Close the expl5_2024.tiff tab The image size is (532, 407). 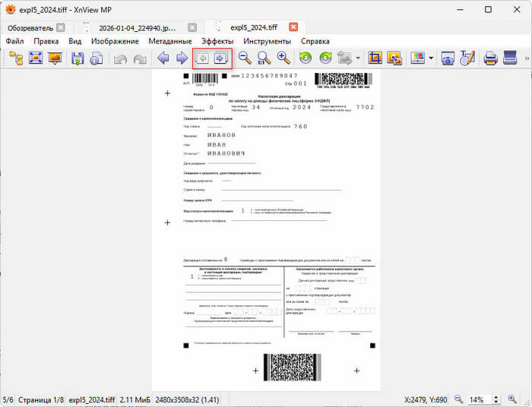(x=292, y=28)
